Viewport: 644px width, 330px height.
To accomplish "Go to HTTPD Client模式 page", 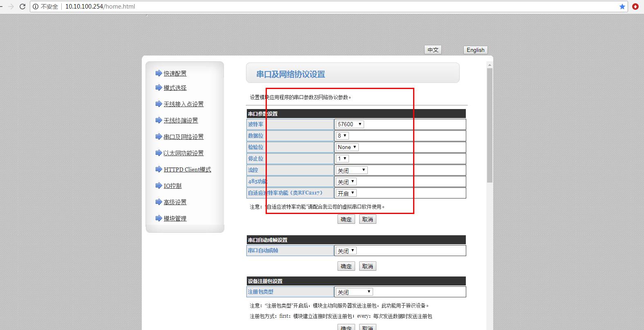I will pyautogui.click(x=187, y=169).
